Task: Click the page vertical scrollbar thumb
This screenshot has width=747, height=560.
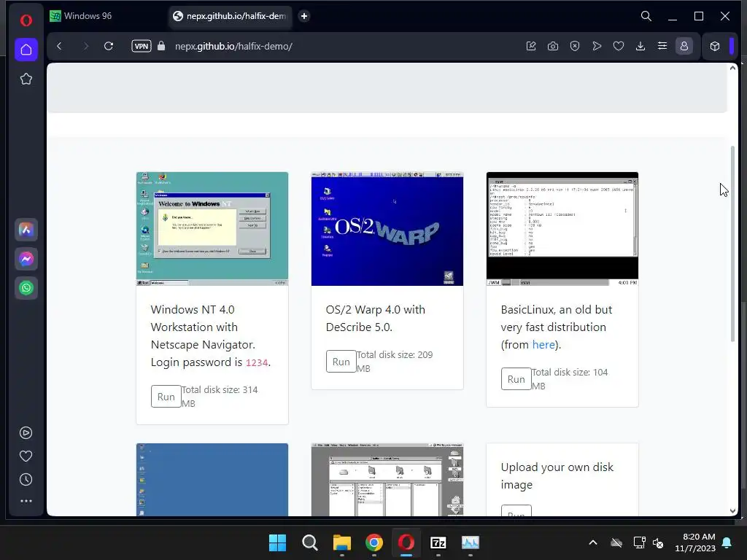Action: [x=732, y=244]
